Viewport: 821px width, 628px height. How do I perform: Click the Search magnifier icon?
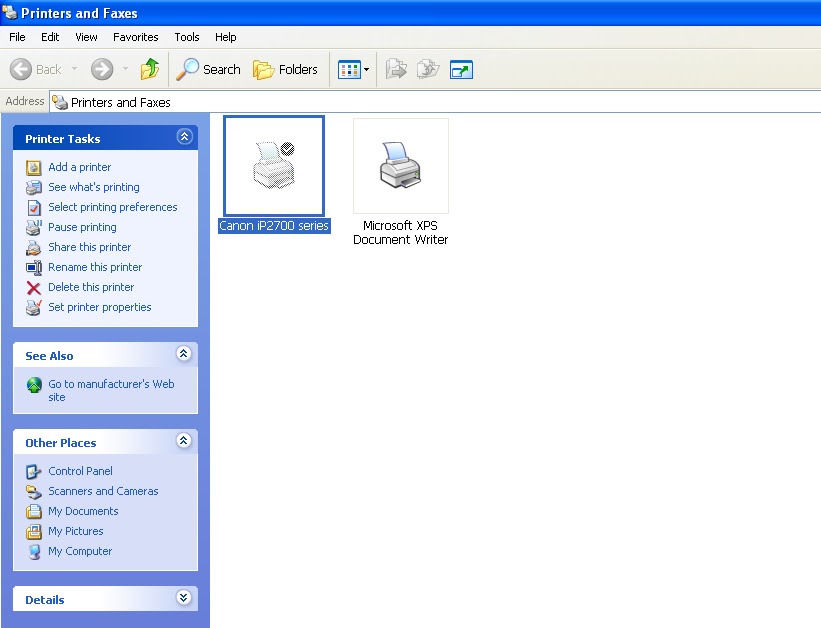(187, 69)
